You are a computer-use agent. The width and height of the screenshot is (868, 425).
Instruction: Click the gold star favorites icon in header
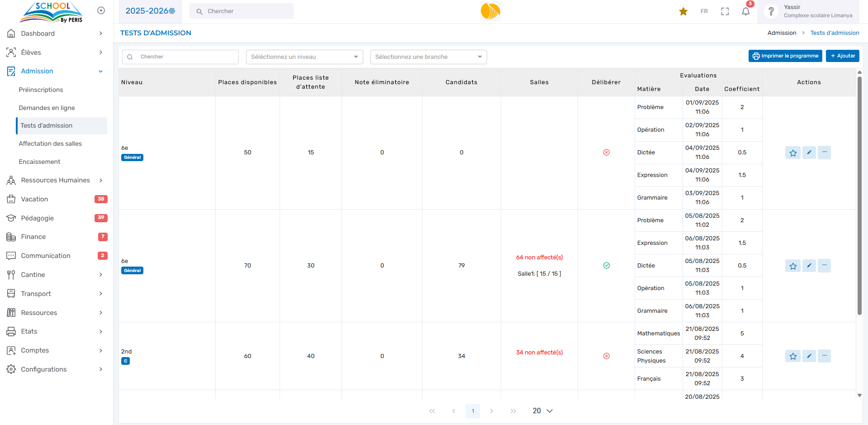click(683, 11)
